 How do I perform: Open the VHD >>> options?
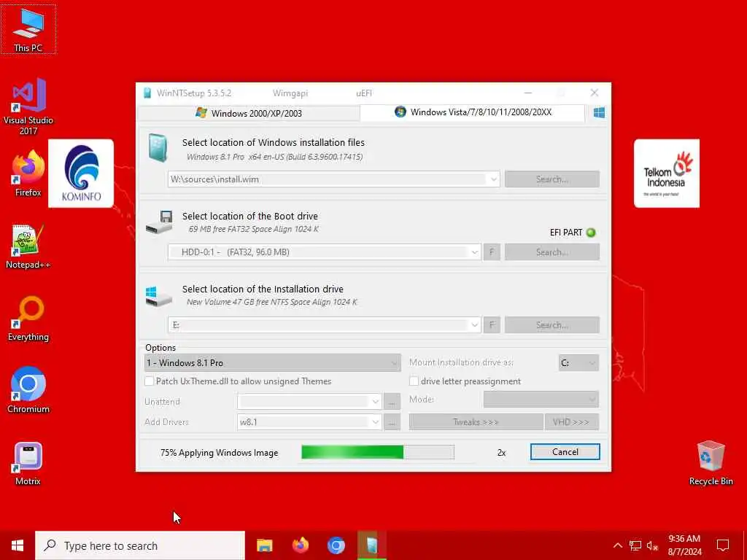(571, 422)
